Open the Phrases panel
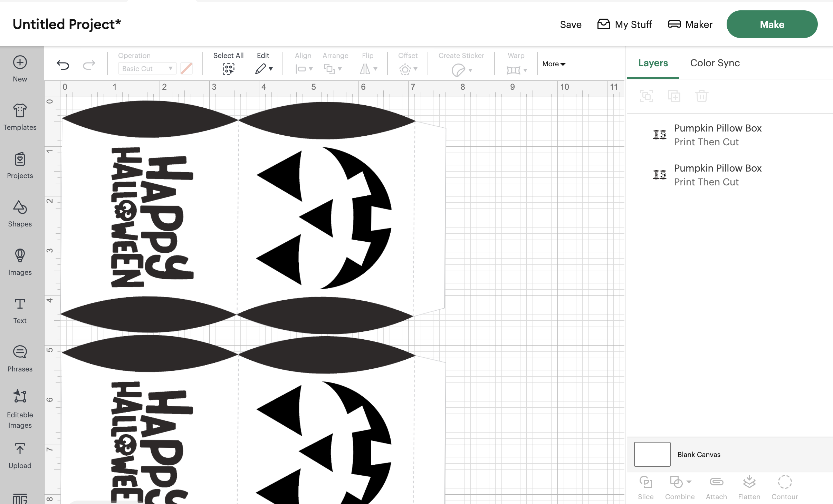Viewport: 833px width, 504px height. click(20, 359)
